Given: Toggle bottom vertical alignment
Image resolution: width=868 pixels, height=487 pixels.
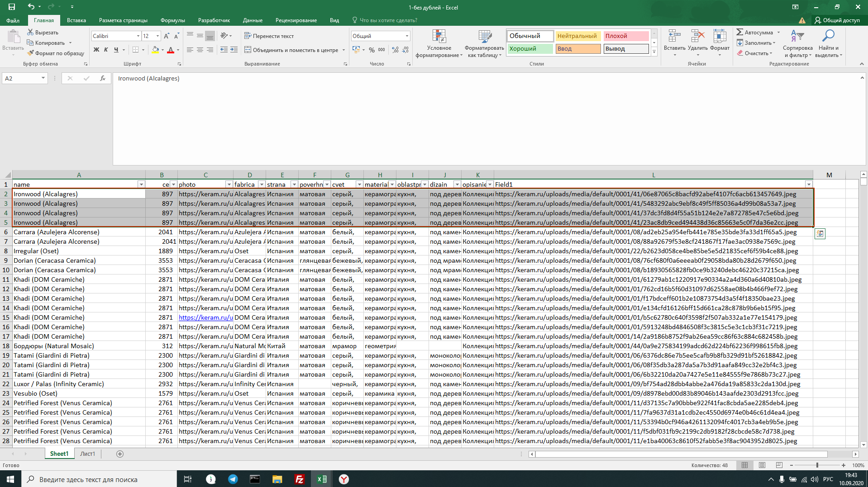Looking at the screenshot, I should pos(210,35).
